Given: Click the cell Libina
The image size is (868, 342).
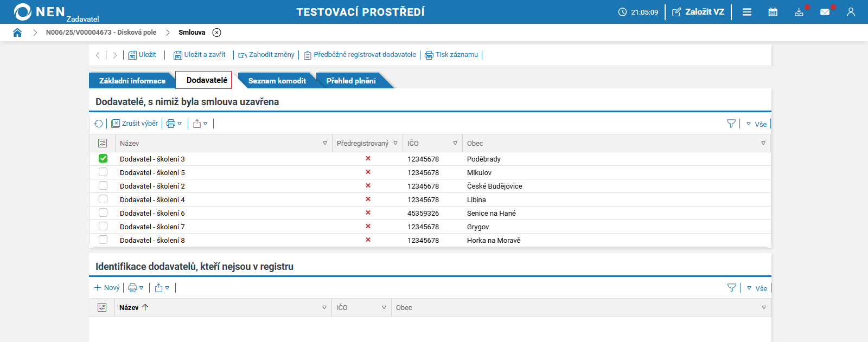Looking at the screenshot, I should pyautogui.click(x=476, y=199).
